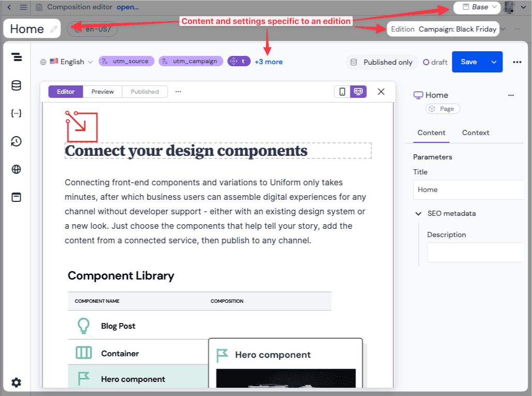Select the Connect your design components heading

(x=218, y=151)
